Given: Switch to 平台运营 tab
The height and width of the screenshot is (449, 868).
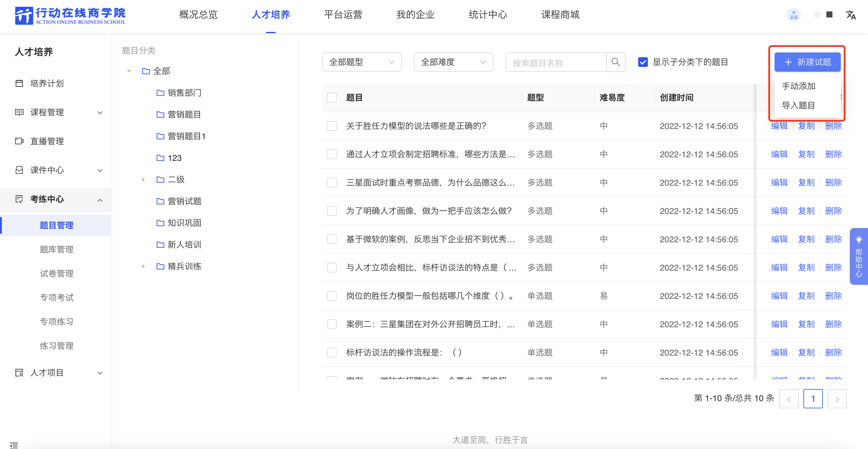Looking at the screenshot, I should (x=343, y=15).
